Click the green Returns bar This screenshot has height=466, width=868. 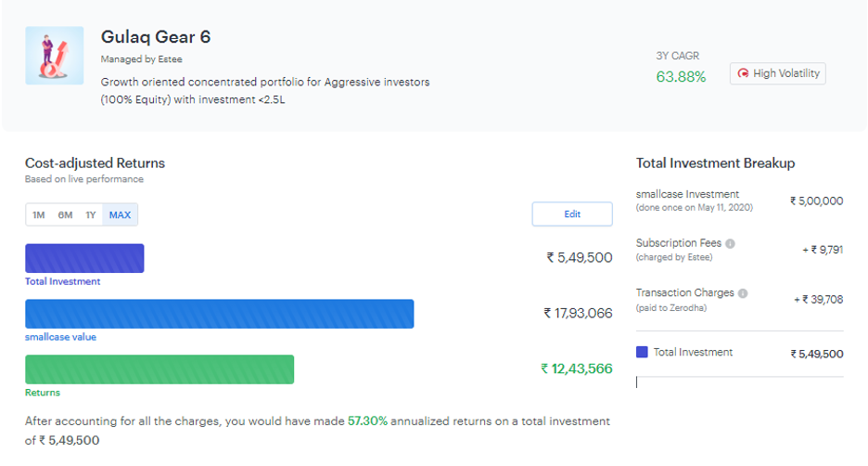coord(160,369)
